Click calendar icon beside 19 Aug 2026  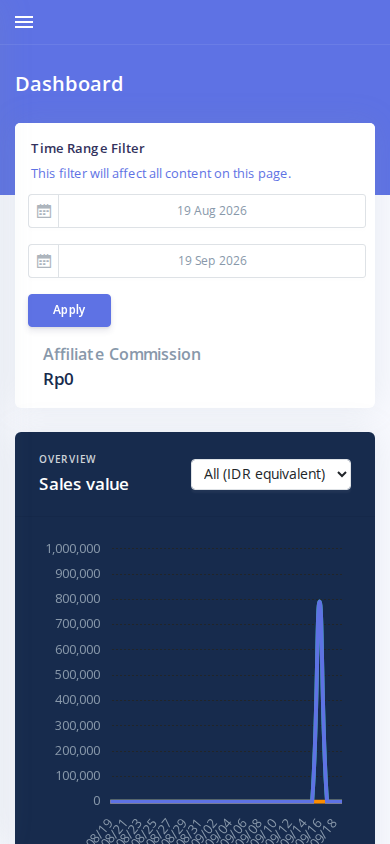(44, 211)
